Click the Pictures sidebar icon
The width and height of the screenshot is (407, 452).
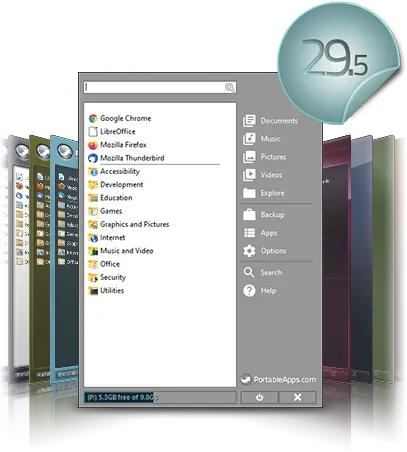(249, 157)
